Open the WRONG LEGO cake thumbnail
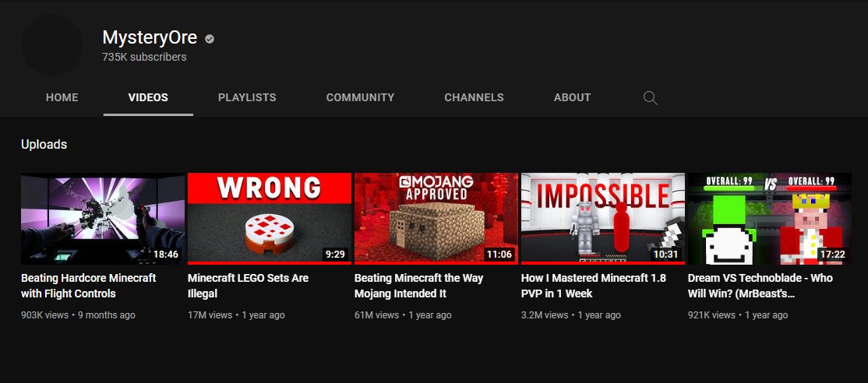Viewport: 868px width, 383px height. coord(270,219)
